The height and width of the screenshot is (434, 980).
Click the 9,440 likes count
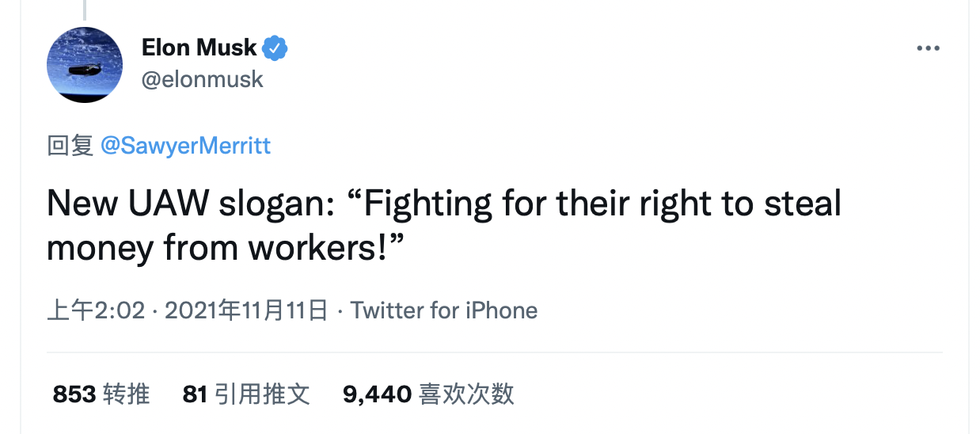click(377, 394)
